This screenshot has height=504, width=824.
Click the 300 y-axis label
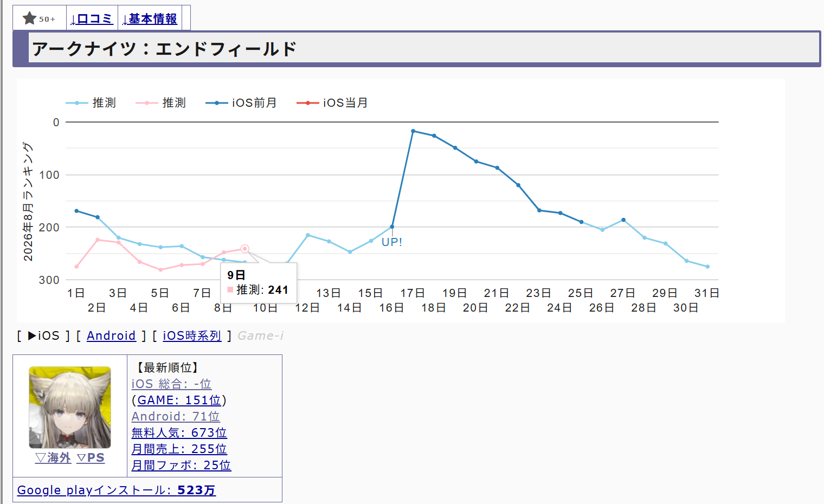coord(49,280)
